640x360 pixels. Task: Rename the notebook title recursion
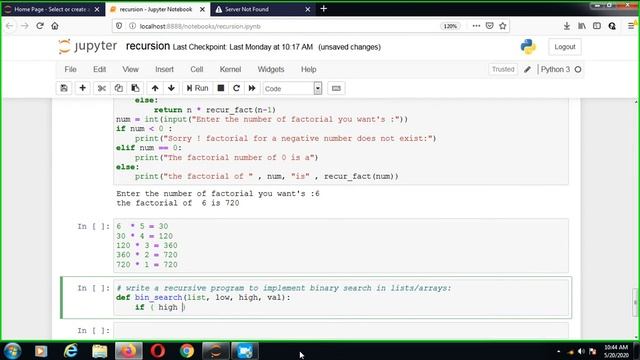[148, 46]
